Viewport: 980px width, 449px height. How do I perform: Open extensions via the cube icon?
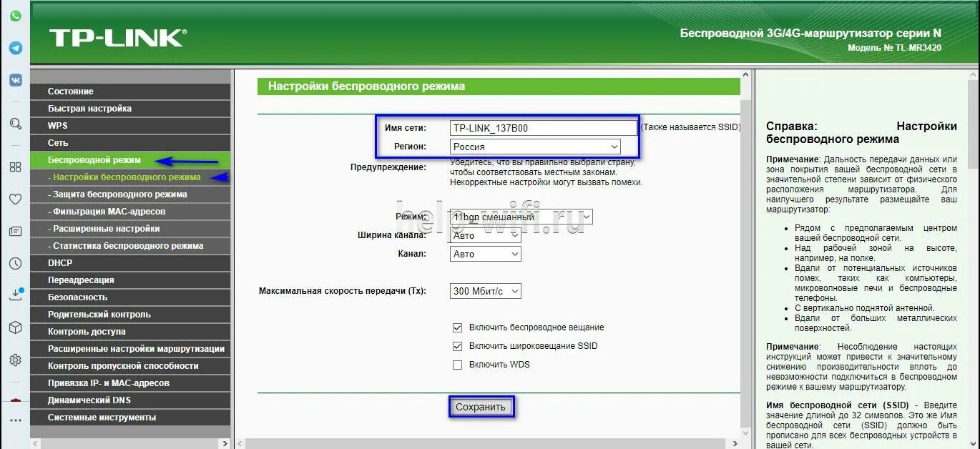pos(15,327)
